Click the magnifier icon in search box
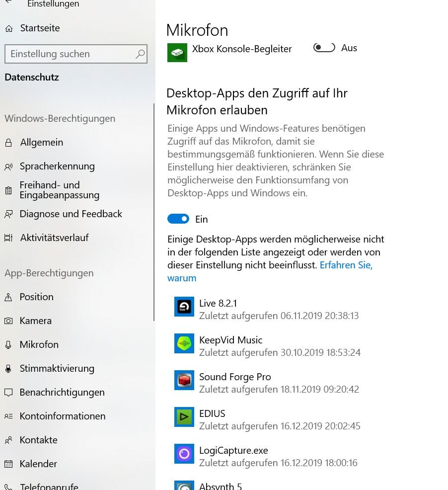Image resolution: width=448 pixels, height=490 pixels. click(x=140, y=54)
